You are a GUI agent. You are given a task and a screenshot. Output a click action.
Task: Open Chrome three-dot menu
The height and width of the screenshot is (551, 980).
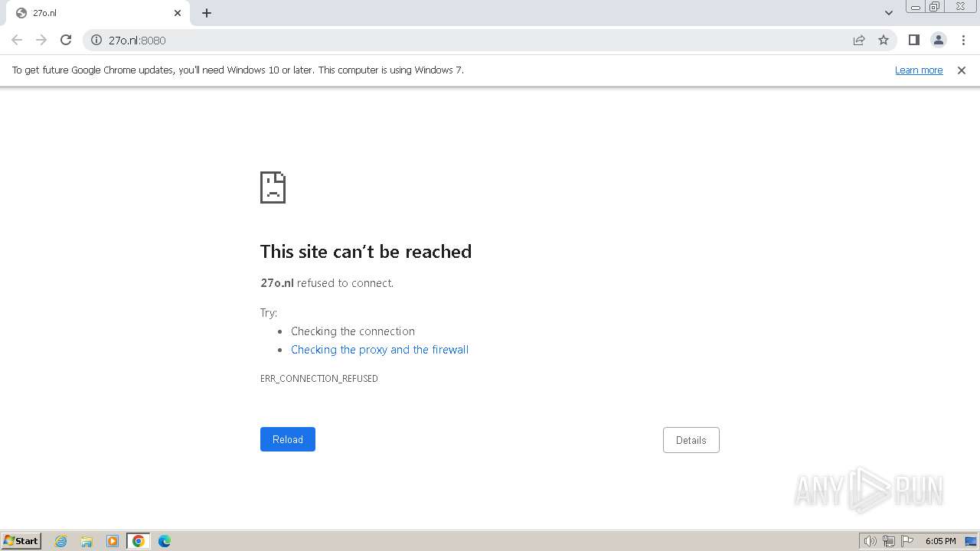click(x=963, y=40)
